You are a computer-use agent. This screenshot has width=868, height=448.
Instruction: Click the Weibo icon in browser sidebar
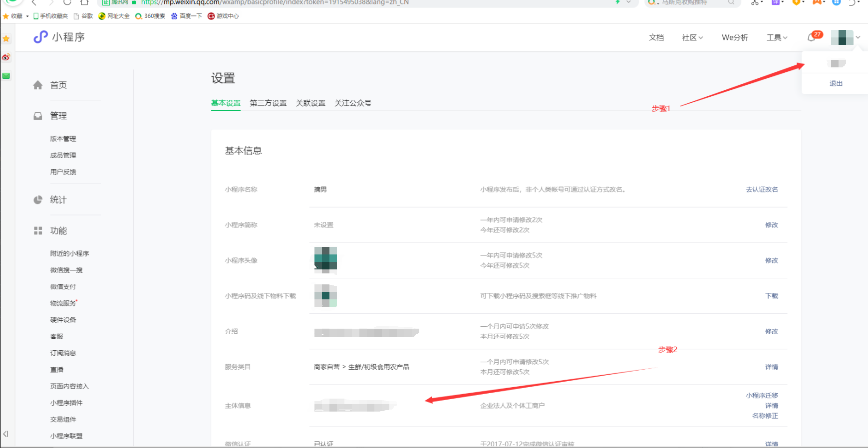tap(6, 57)
